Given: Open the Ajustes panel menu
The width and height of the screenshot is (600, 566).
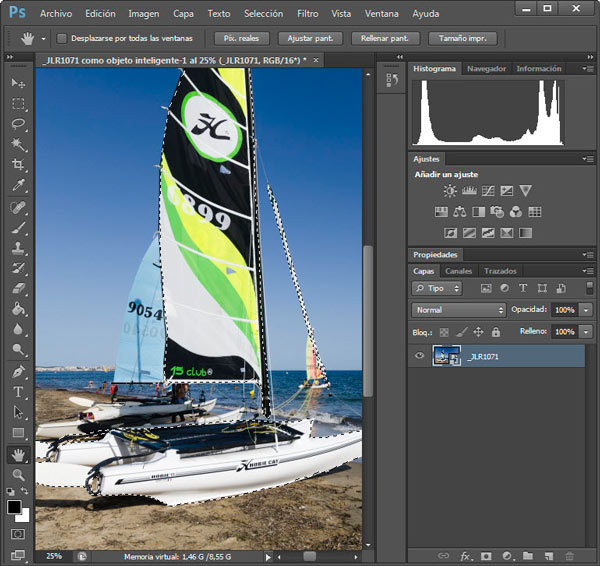Looking at the screenshot, I should (x=587, y=158).
